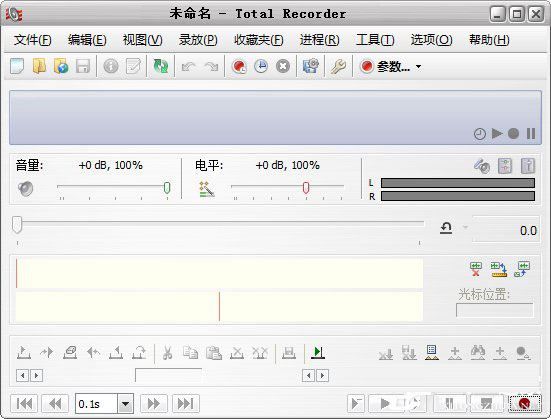This screenshot has height=419, width=551.
Task: Open URL with folder-globe icon
Action: tap(61, 66)
